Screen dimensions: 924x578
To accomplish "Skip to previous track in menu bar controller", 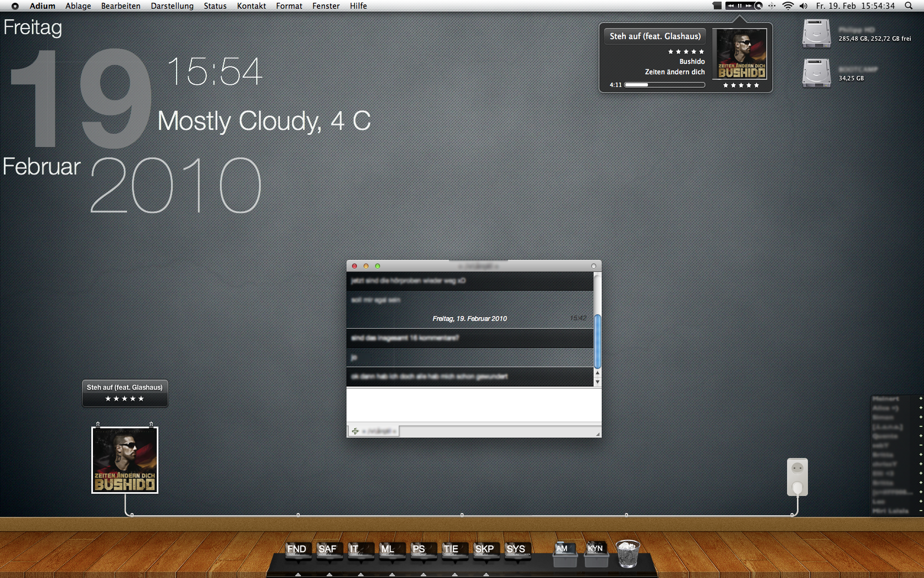I will [731, 6].
